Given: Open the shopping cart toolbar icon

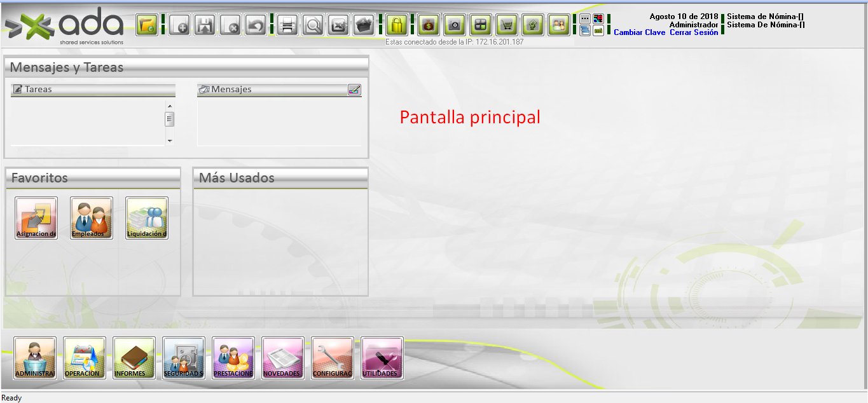Looking at the screenshot, I should (x=506, y=25).
